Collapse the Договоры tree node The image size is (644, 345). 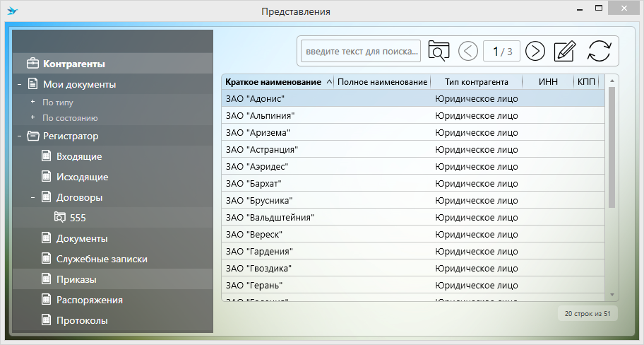[32, 197]
